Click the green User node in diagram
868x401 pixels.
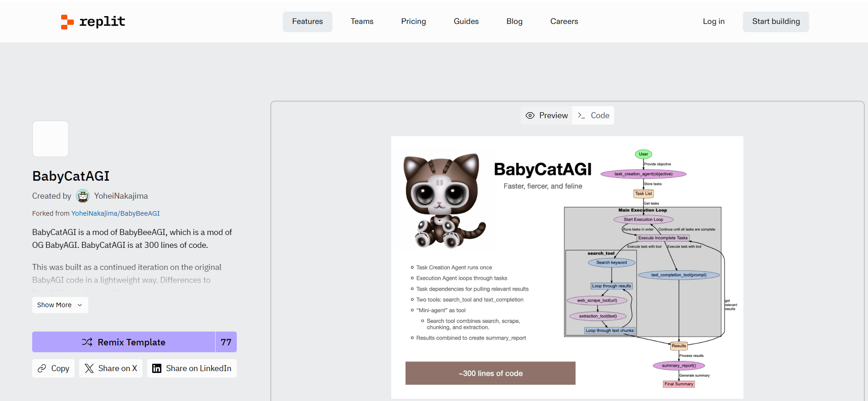coord(643,154)
